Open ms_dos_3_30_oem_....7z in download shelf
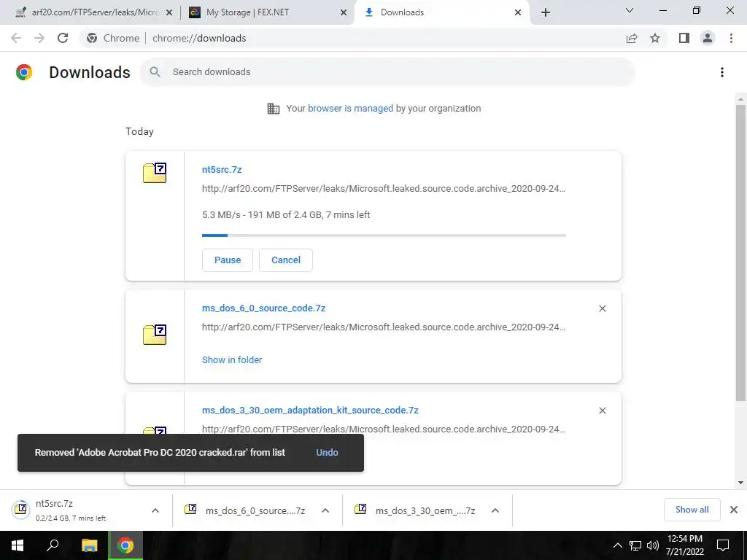This screenshot has height=560, width=747. point(415,510)
